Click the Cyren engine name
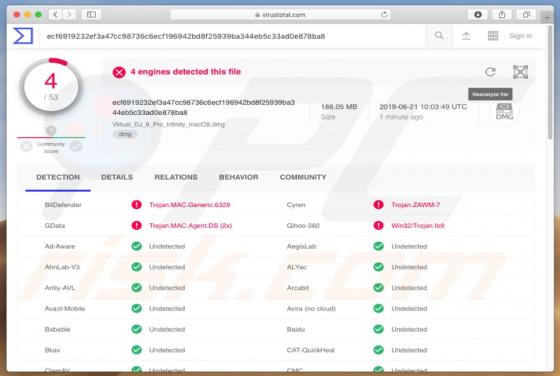The height and width of the screenshot is (376, 560). point(296,205)
